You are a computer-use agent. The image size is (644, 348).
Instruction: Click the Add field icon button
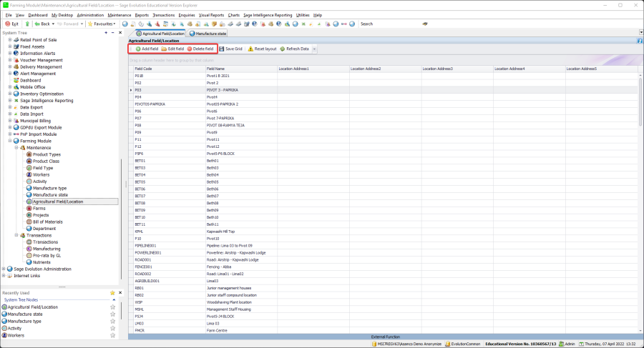(x=138, y=49)
